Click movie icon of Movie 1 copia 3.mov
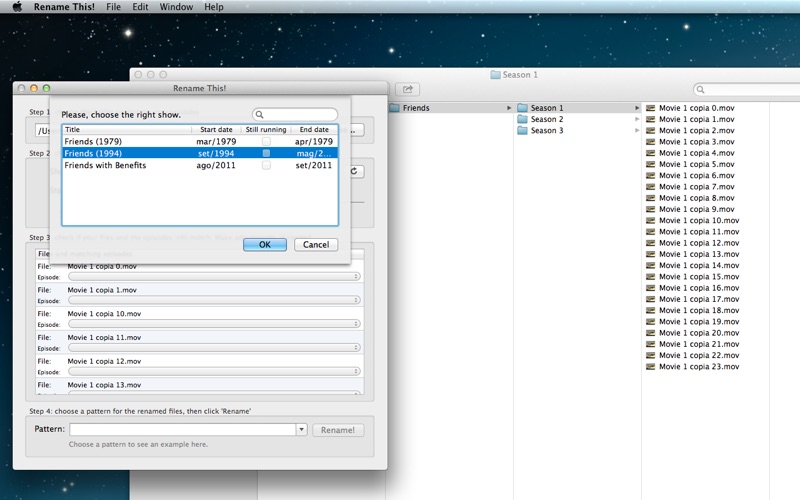 651,141
